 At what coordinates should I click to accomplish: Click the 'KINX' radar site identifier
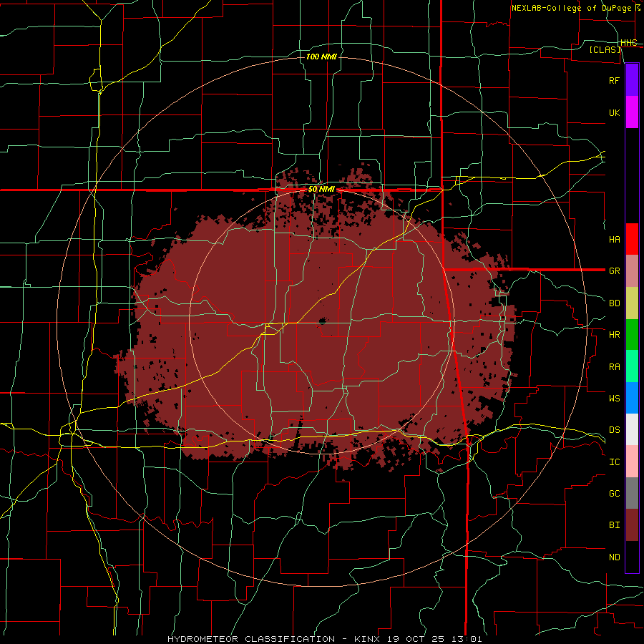point(367,639)
